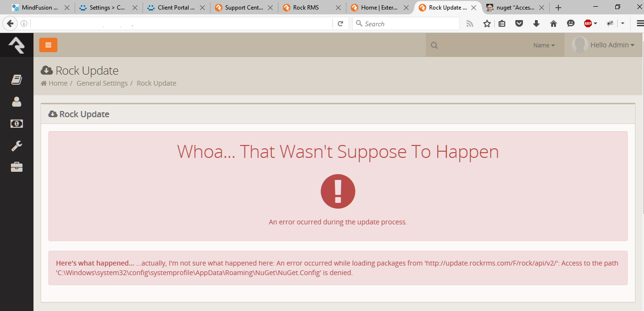Bookmark this page with the star icon

(487, 23)
